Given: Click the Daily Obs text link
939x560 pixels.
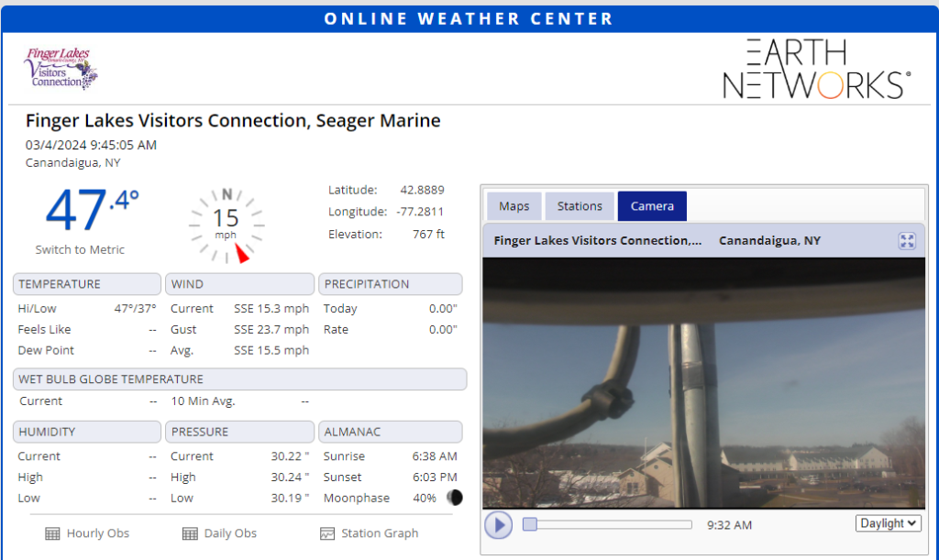Looking at the screenshot, I should point(231,533).
